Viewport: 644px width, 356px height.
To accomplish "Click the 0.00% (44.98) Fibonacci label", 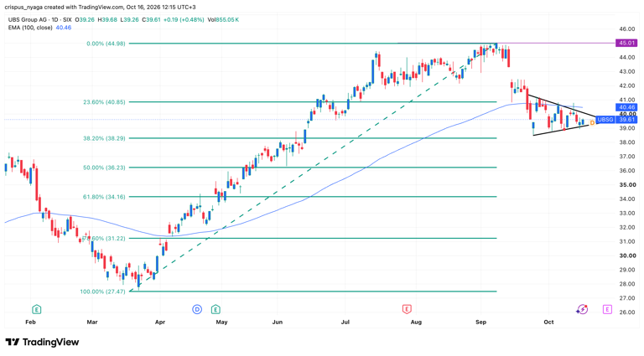I will pyautogui.click(x=106, y=44).
